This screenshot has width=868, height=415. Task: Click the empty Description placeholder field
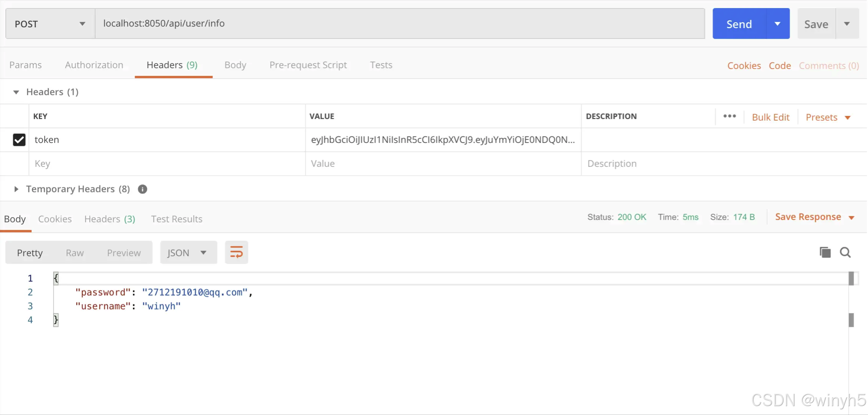tap(724, 163)
